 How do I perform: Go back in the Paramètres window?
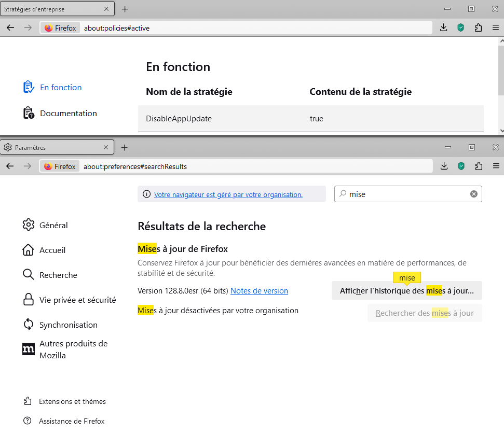coord(10,166)
